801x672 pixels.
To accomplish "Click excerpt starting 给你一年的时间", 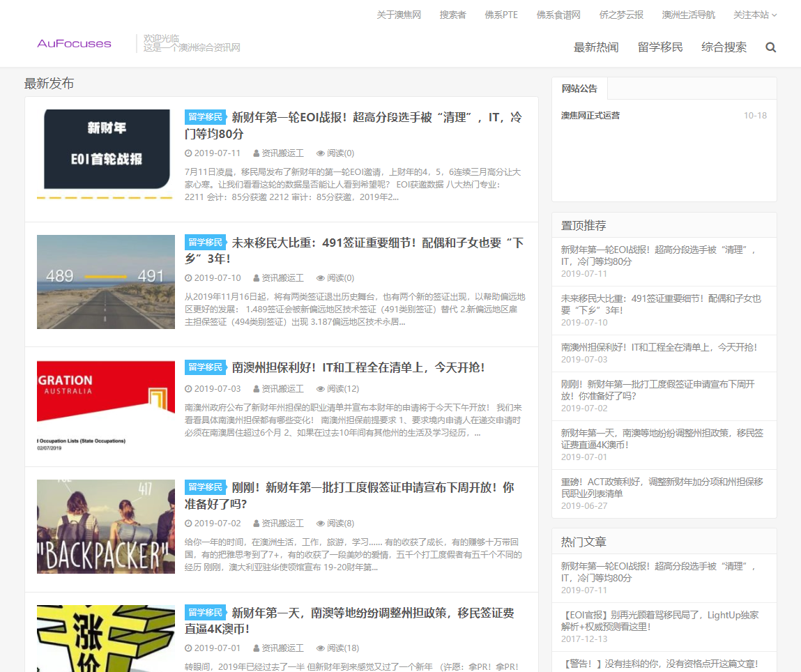I will (x=353, y=555).
